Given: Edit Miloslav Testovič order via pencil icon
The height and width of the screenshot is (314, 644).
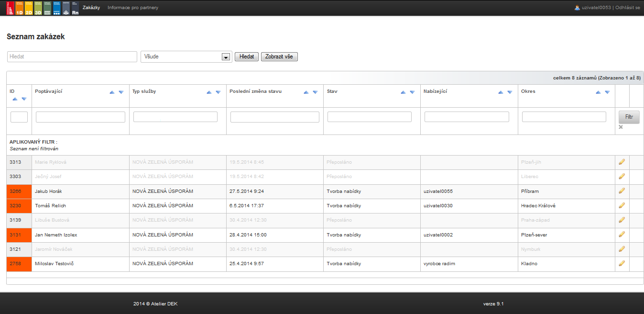Looking at the screenshot, I should tap(622, 263).
